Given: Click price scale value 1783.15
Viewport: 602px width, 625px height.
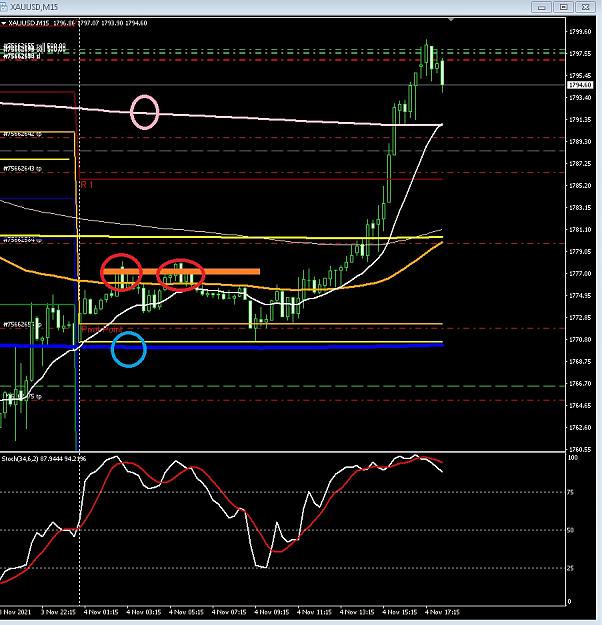Looking at the screenshot, I should [x=580, y=207].
